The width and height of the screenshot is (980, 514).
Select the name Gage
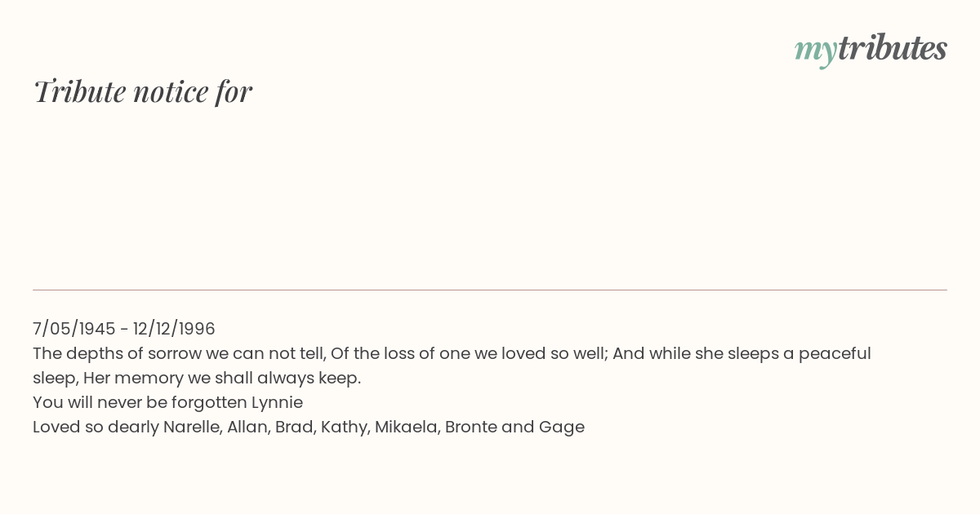(x=561, y=427)
